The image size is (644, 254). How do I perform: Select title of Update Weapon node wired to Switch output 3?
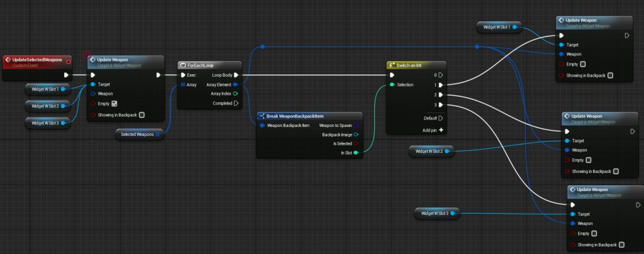[x=592, y=190]
